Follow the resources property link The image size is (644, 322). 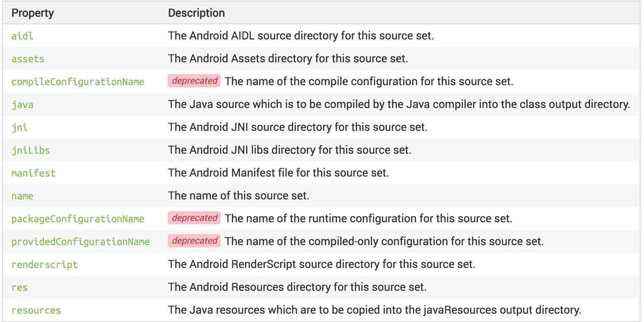coord(36,310)
